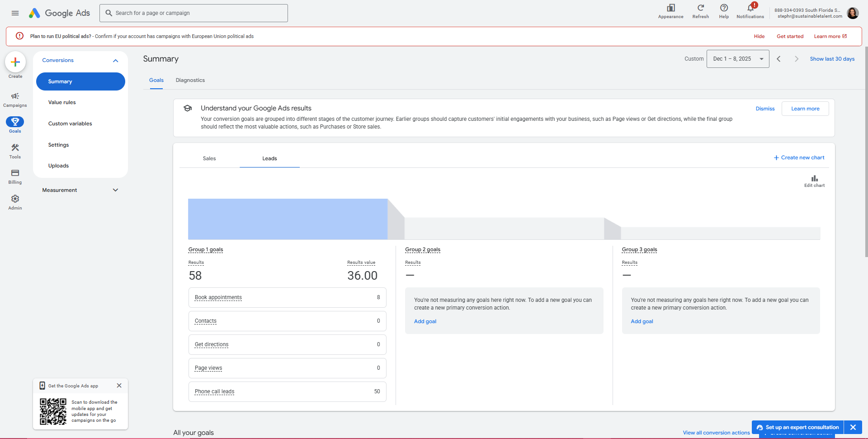Open Page views goal row

(x=287, y=368)
